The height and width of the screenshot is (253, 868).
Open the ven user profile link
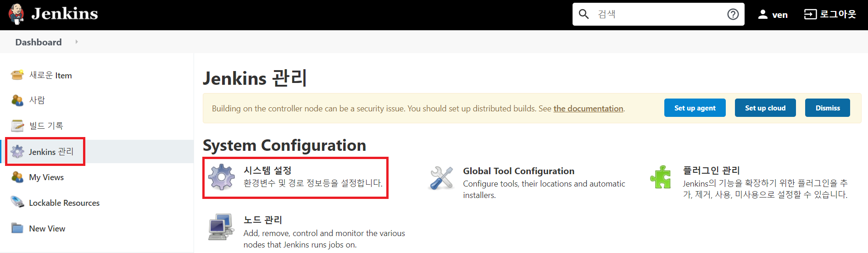[779, 15]
